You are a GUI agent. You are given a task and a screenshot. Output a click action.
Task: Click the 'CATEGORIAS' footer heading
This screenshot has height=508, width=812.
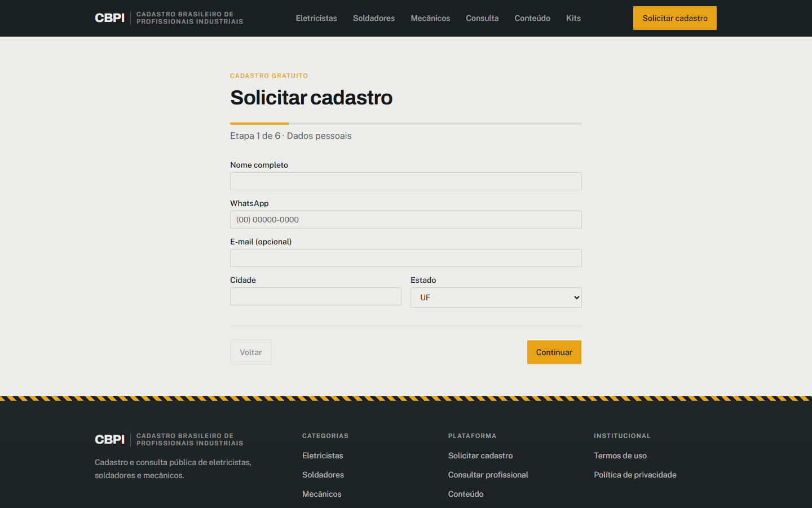(x=325, y=436)
